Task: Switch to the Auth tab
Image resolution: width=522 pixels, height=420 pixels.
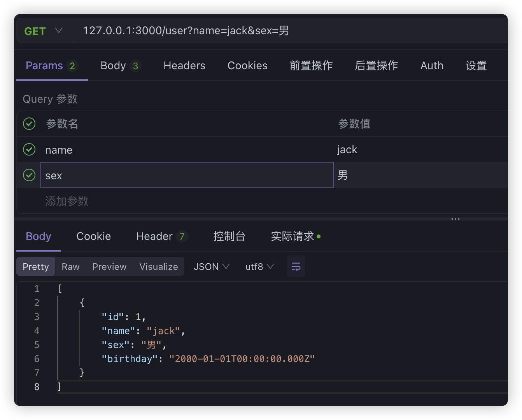Action: click(x=432, y=65)
